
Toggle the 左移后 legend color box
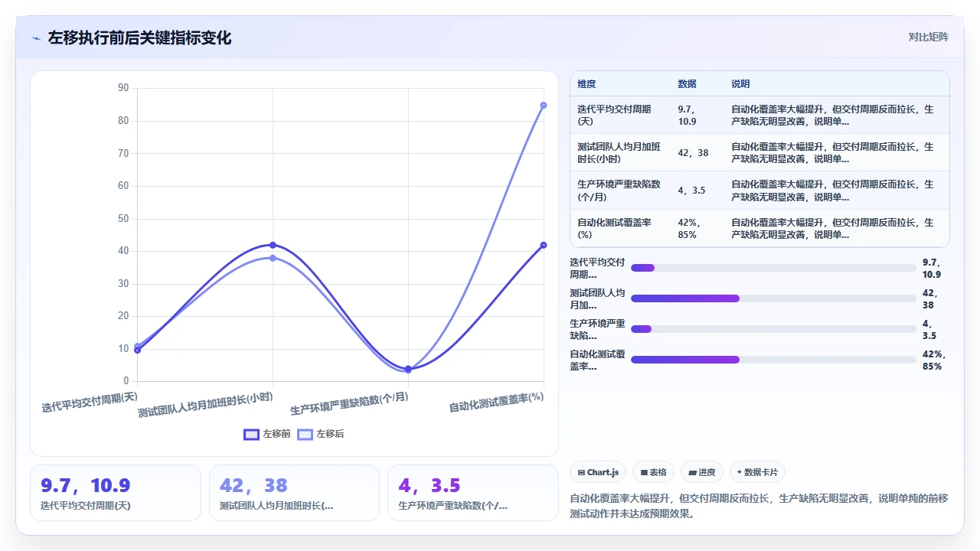tap(305, 434)
